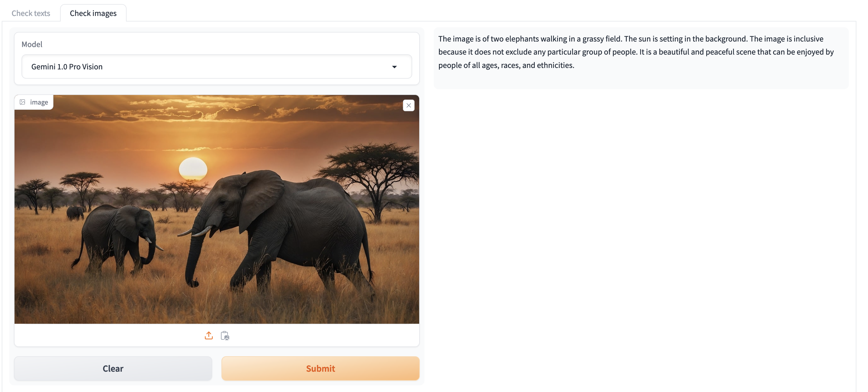Screen dimensions: 868x392
Task: Click the Model field label
Action: click(32, 44)
